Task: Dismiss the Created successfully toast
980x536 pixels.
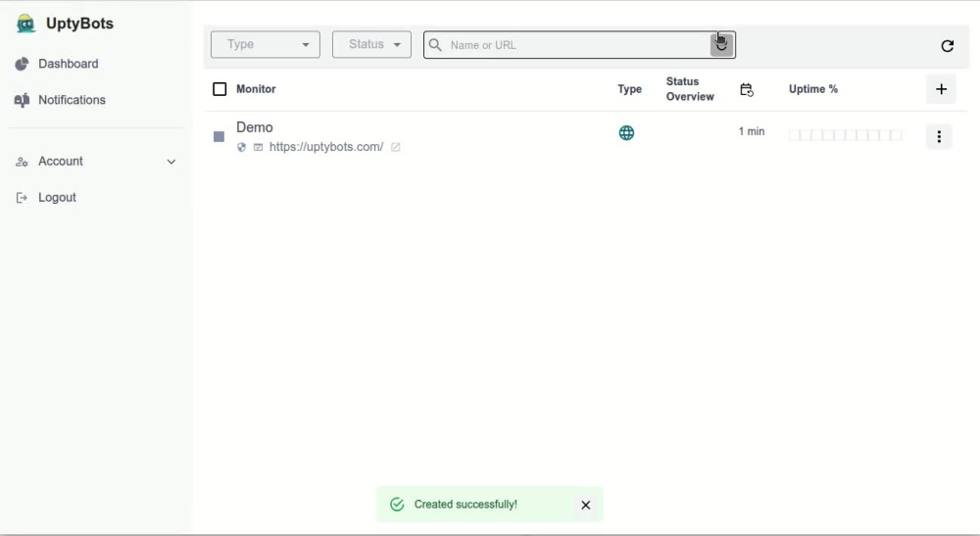Action: 586,505
